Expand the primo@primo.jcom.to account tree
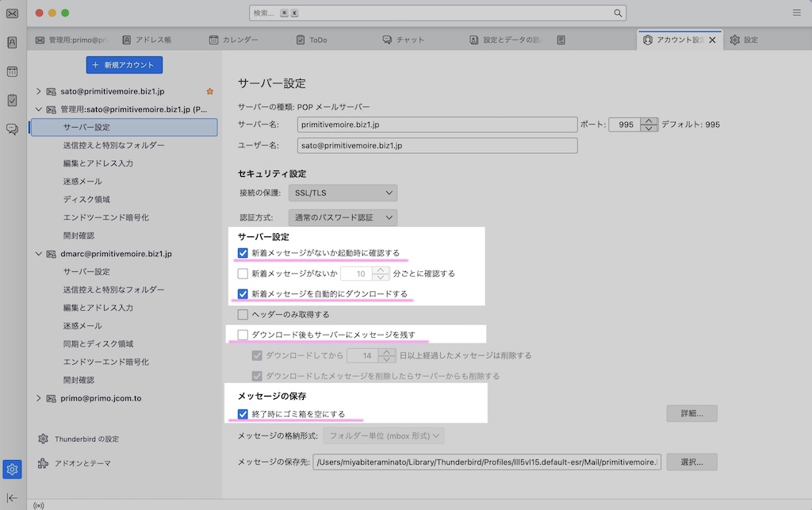This screenshot has width=812, height=510. point(38,398)
